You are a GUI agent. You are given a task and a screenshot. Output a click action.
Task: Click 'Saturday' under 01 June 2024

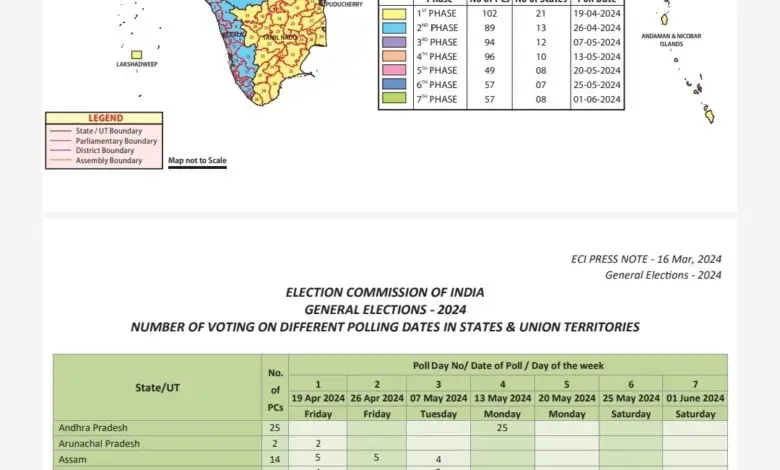(x=695, y=414)
